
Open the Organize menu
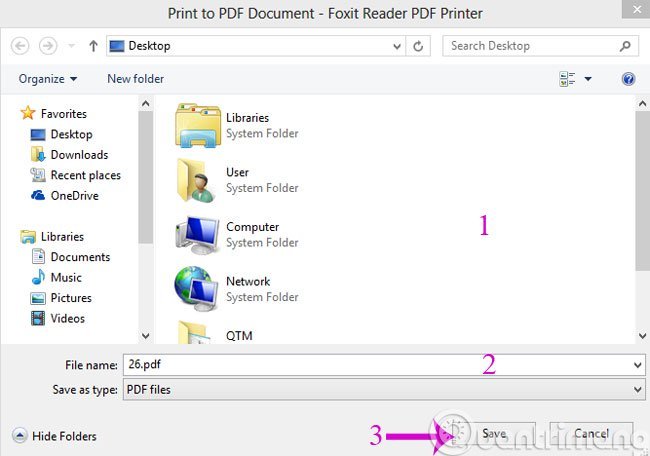click(48, 79)
